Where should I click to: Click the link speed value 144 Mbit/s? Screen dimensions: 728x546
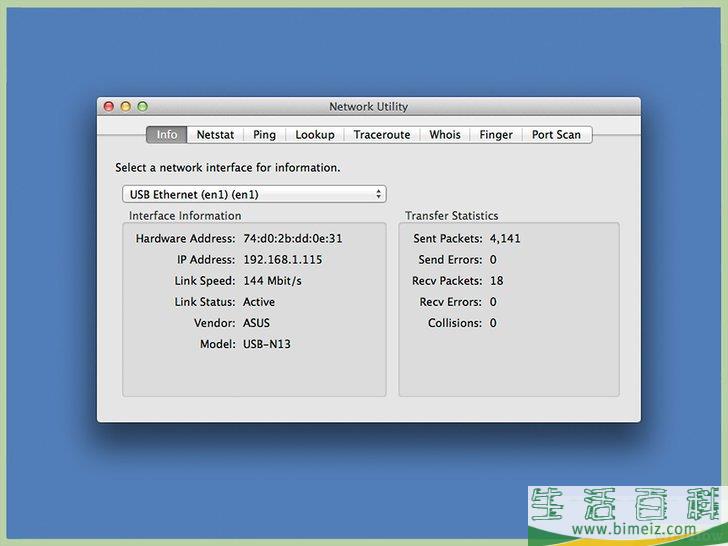(273, 281)
